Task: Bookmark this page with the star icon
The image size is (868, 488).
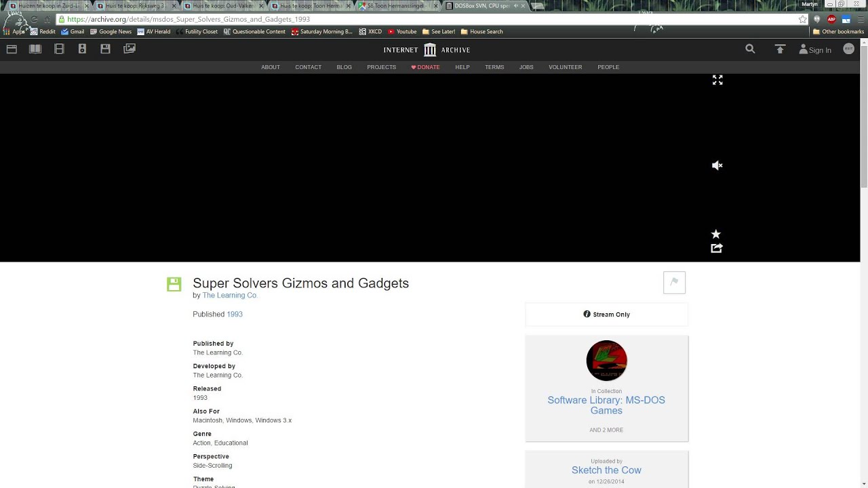Action: pos(803,20)
